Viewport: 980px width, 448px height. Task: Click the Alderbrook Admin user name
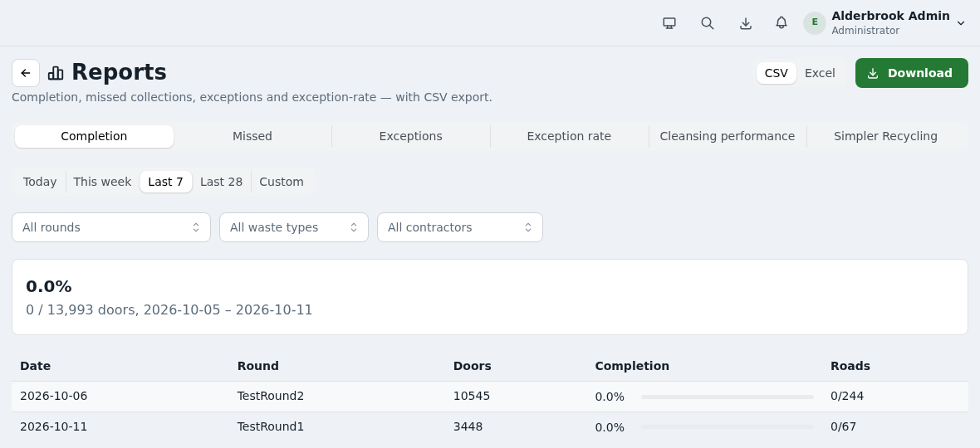point(890,17)
